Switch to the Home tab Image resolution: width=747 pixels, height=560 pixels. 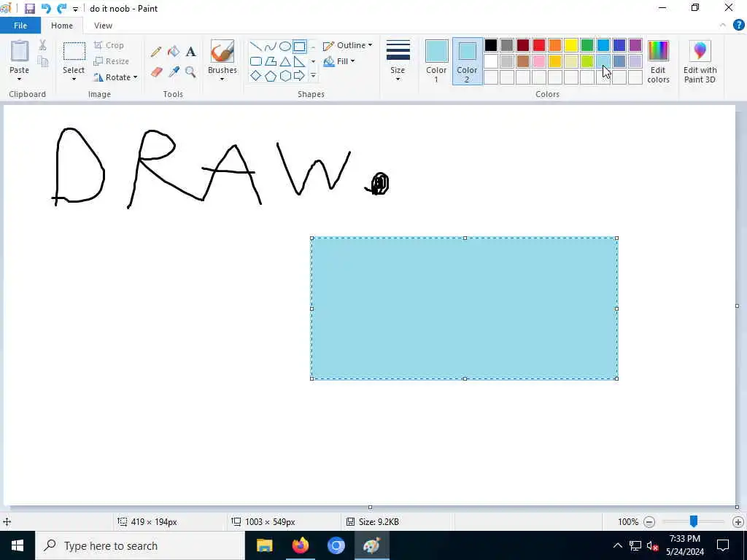62,26
